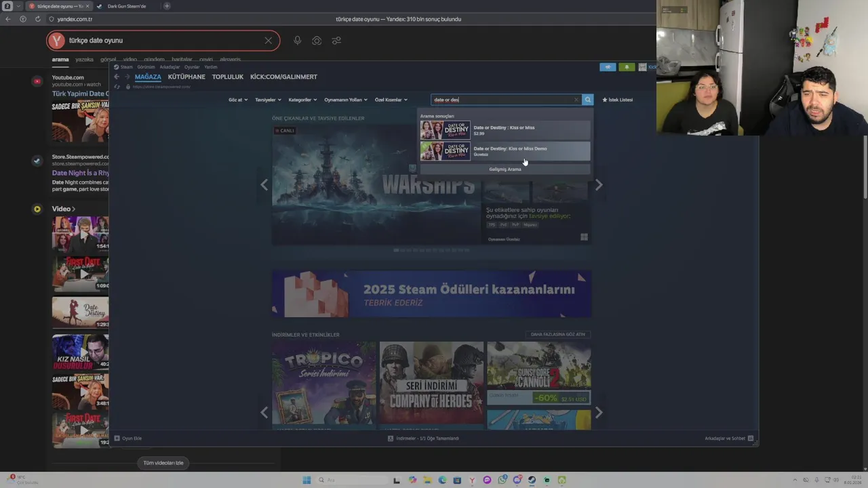868x488 pixels.
Task: Switch to the KÜTÜPHANE tab
Action: pyautogui.click(x=186, y=77)
